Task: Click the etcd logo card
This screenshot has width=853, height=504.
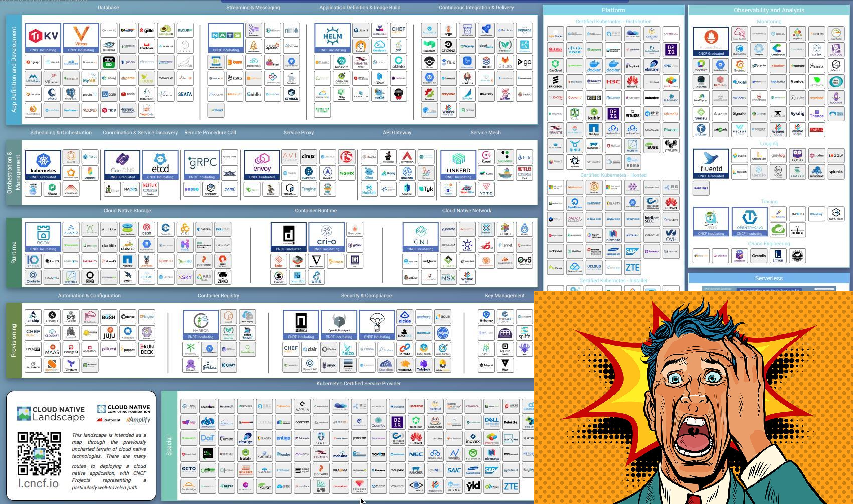Action: 160,164
